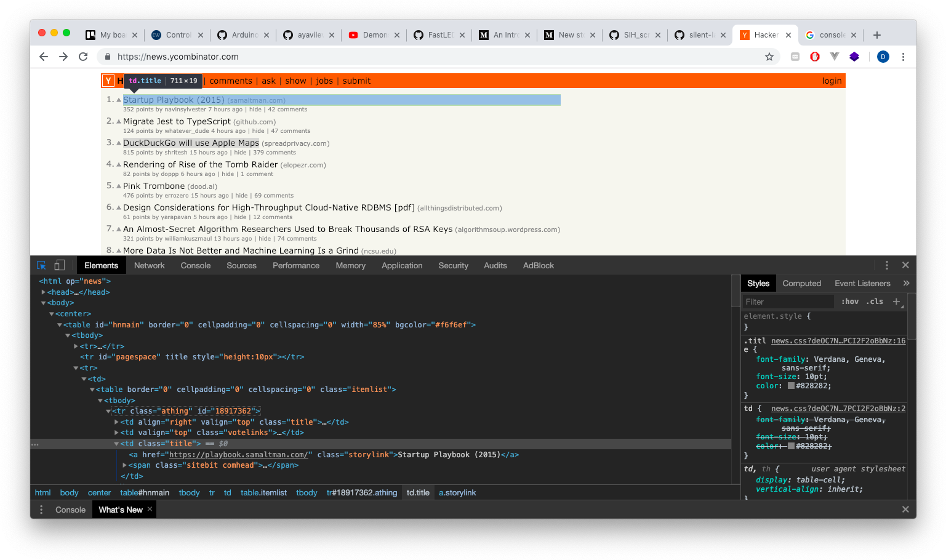Select a.storylink in breadcrumb bar
The height and width of the screenshot is (560, 946).
[x=457, y=493]
